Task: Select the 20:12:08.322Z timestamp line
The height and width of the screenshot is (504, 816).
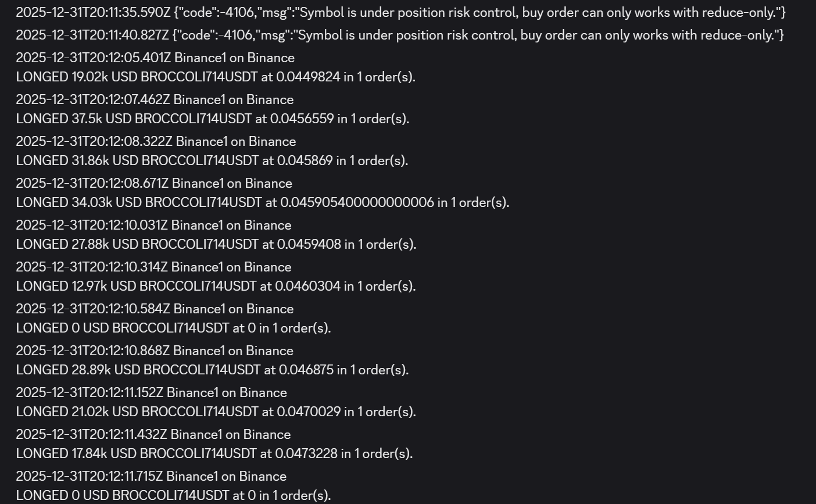Action: pos(156,141)
